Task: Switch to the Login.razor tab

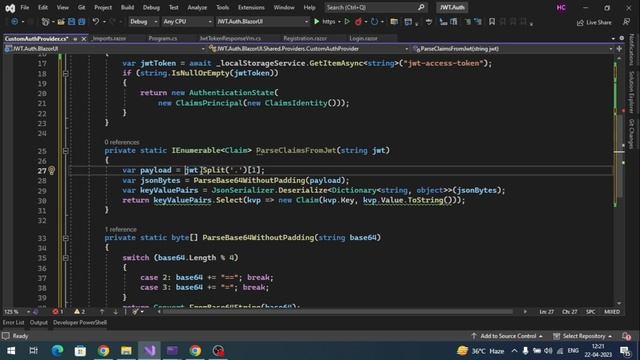Action: [x=363, y=38]
